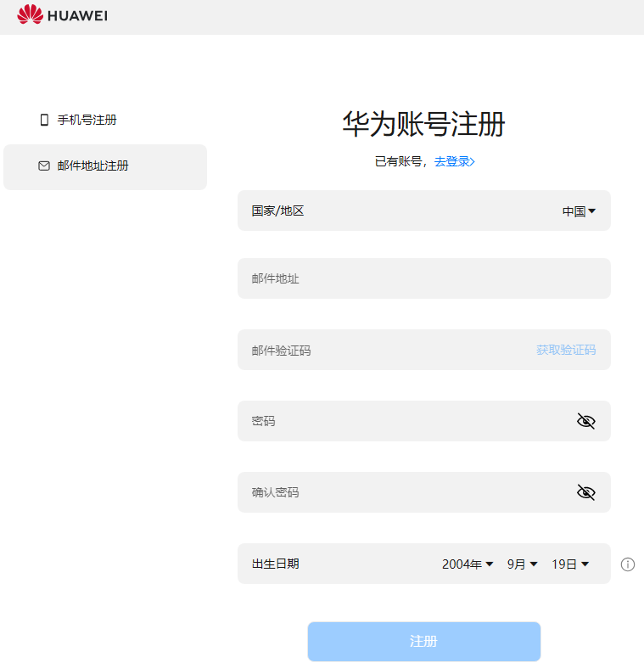The image size is (644, 668).
Task: Click the 注册 button
Action: pyautogui.click(x=424, y=641)
